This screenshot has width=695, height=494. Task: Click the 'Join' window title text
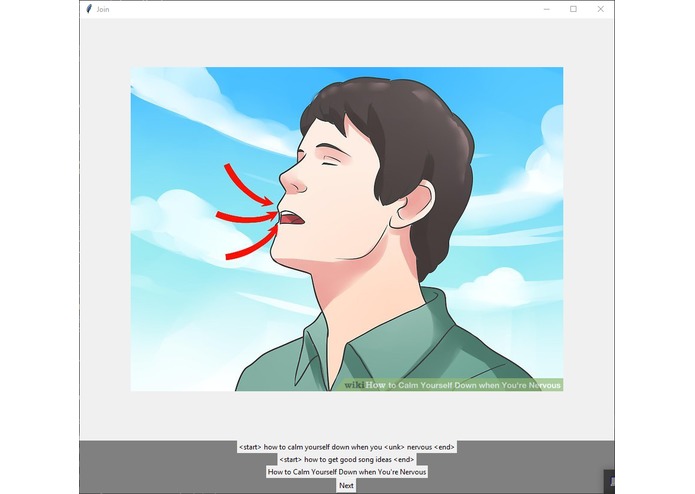point(103,9)
